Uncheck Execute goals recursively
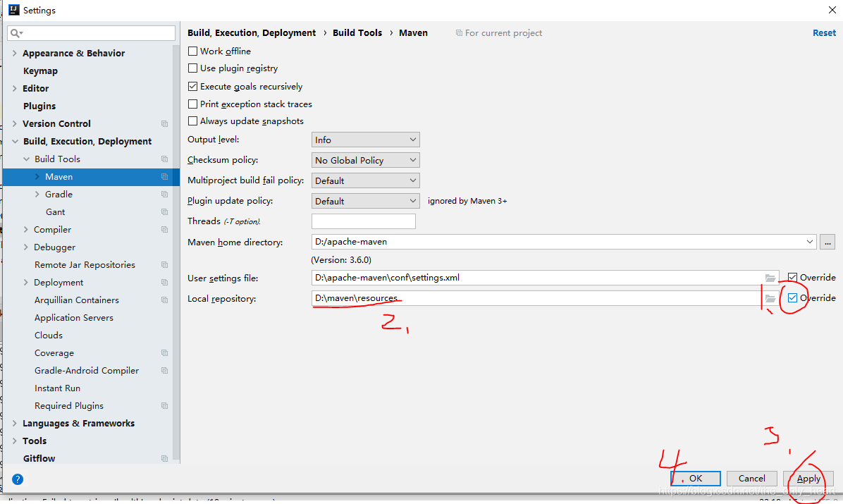Image resolution: width=843 pixels, height=504 pixels. click(192, 86)
